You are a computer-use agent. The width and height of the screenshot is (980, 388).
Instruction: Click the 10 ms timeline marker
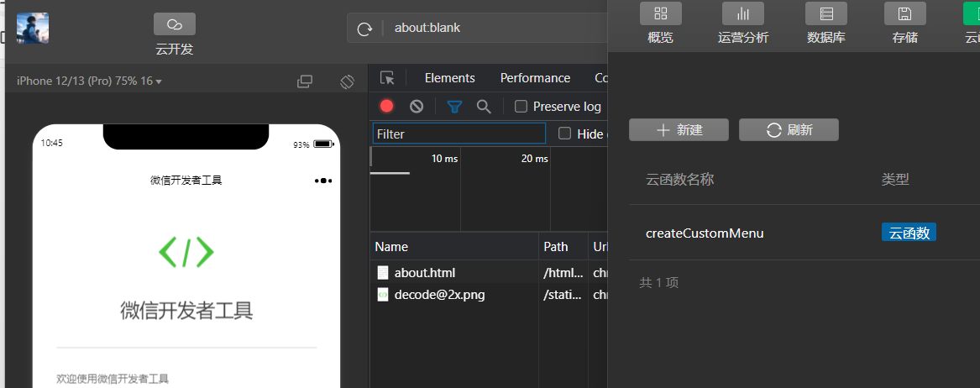point(444,159)
